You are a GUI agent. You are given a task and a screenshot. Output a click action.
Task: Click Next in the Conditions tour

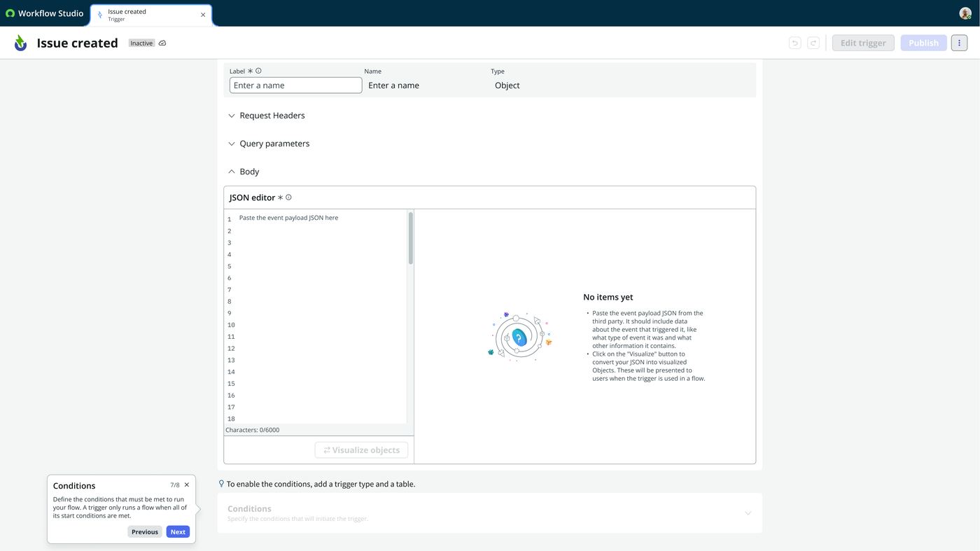click(178, 532)
